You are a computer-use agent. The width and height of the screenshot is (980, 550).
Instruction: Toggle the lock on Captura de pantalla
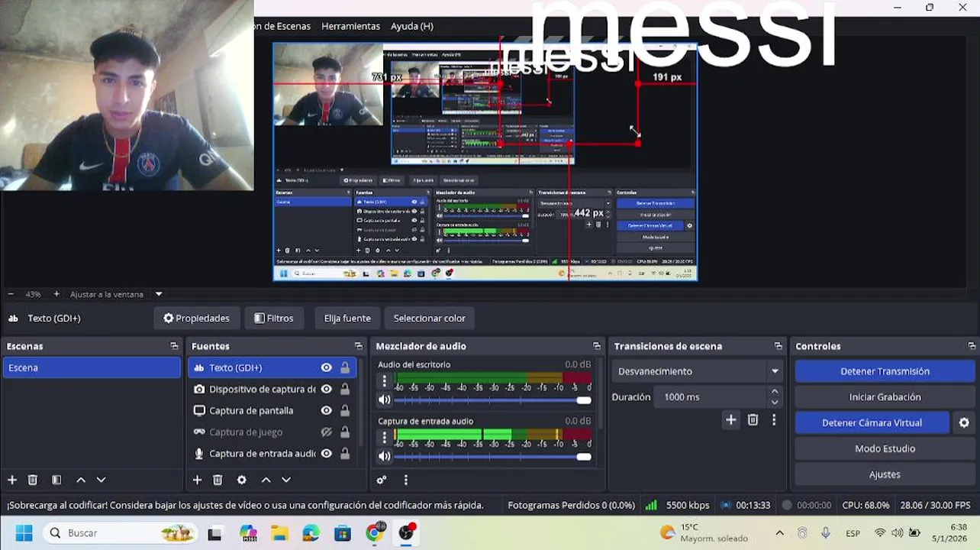[x=345, y=410]
